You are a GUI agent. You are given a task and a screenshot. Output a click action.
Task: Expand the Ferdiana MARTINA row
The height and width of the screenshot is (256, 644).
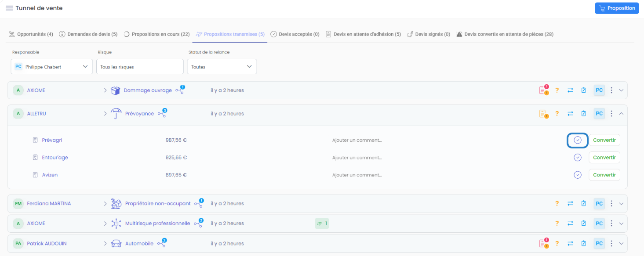point(621,204)
